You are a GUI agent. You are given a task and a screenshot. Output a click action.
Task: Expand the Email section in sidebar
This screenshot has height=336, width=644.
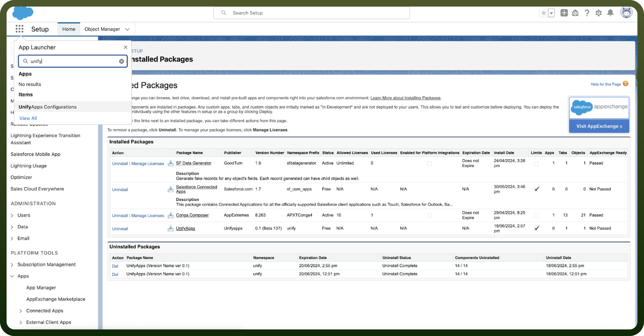(12, 239)
